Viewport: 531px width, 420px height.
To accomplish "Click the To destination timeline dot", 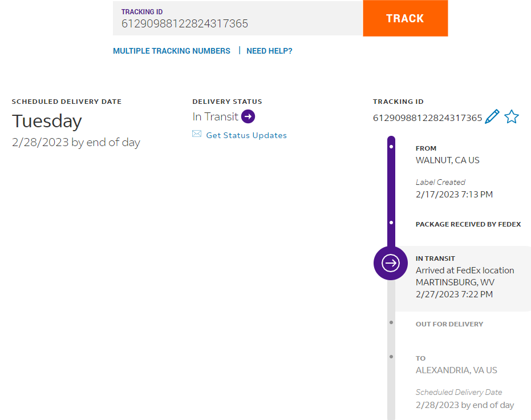I will (391, 357).
